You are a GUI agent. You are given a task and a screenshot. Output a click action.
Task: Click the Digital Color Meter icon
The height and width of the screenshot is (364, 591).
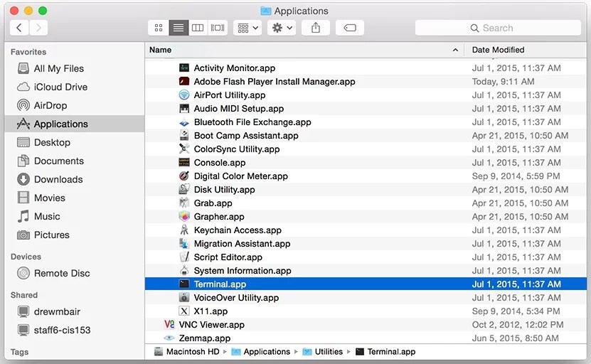[184, 176]
